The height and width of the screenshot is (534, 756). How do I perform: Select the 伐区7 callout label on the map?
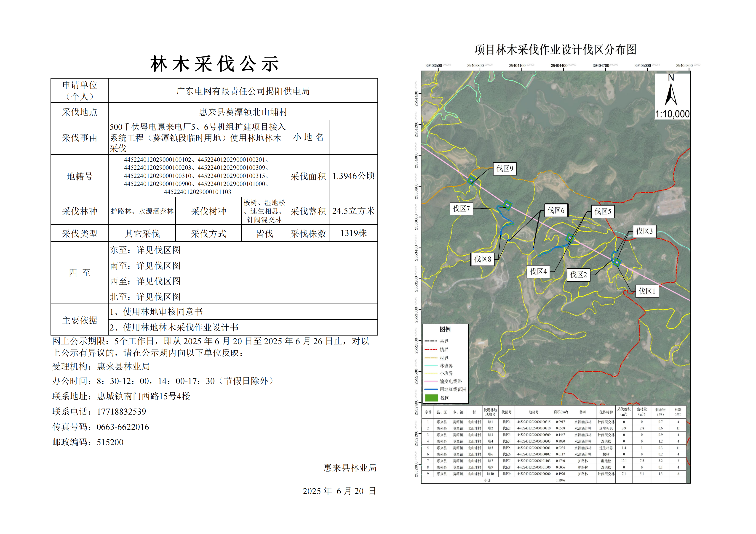click(461, 209)
